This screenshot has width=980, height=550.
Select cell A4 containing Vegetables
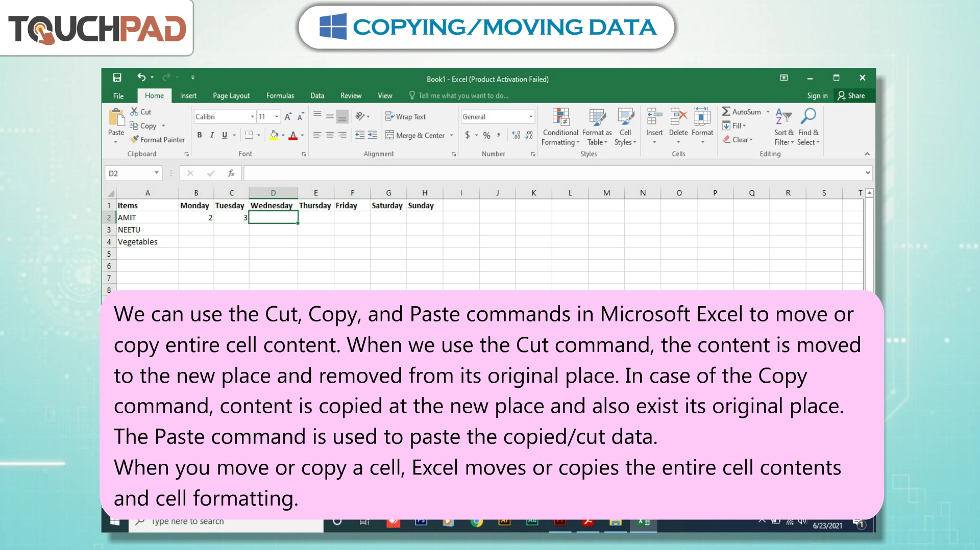click(148, 242)
